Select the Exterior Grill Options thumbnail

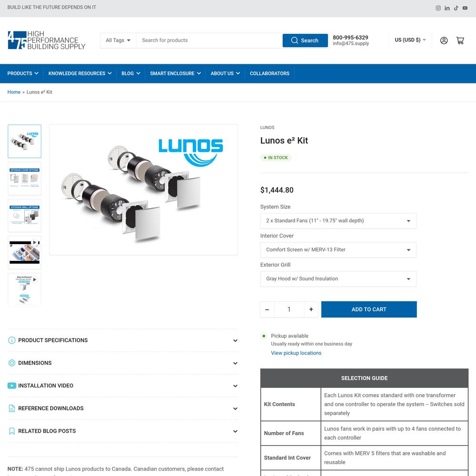[x=25, y=216]
